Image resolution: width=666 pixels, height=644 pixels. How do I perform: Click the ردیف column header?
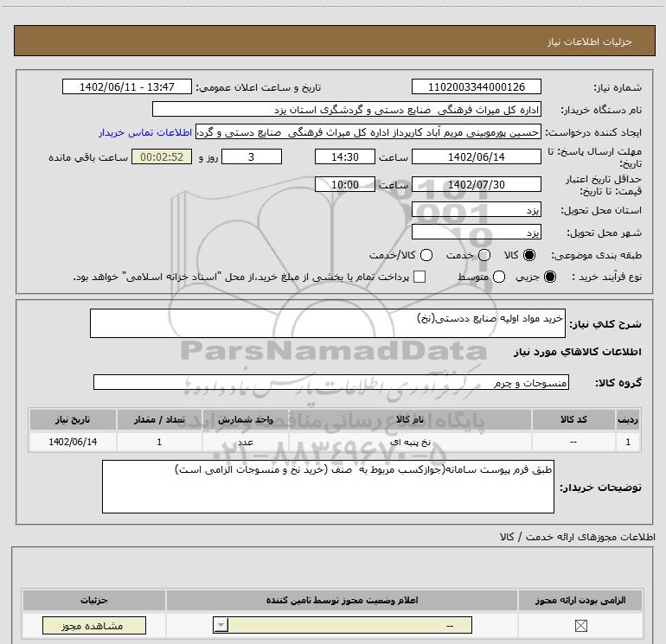tap(628, 419)
